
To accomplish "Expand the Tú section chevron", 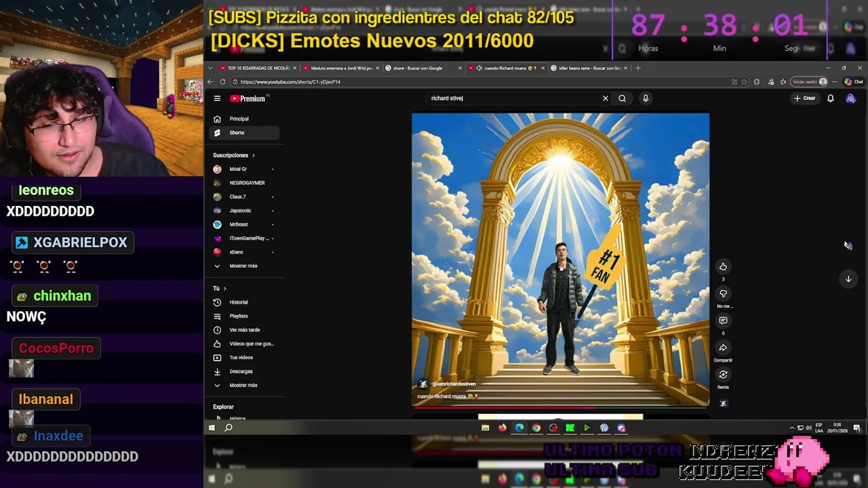I will point(224,289).
